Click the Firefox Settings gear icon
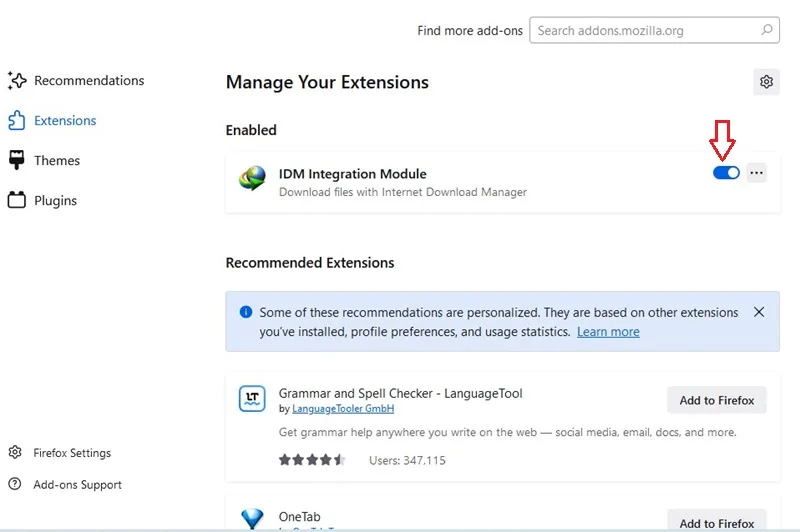 coord(15,452)
